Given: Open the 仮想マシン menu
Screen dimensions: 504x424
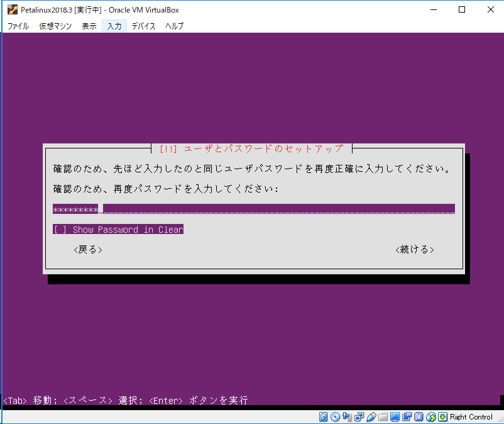Looking at the screenshot, I should coord(55,26).
